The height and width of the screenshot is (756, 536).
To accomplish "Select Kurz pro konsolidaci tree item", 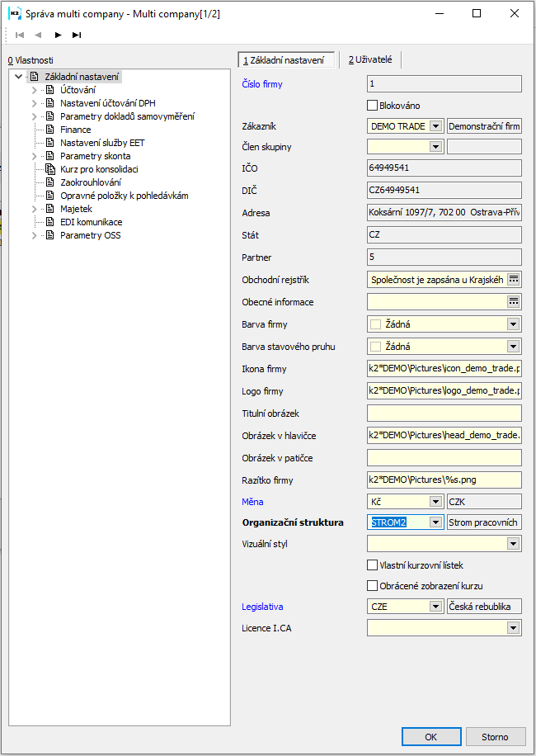I will click(x=99, y=169).
